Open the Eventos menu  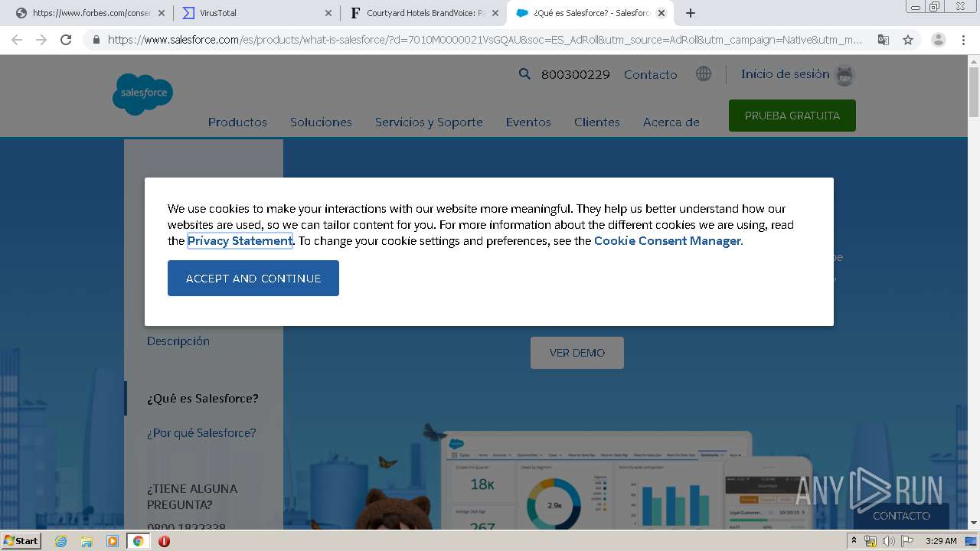(x=528, y=122)
